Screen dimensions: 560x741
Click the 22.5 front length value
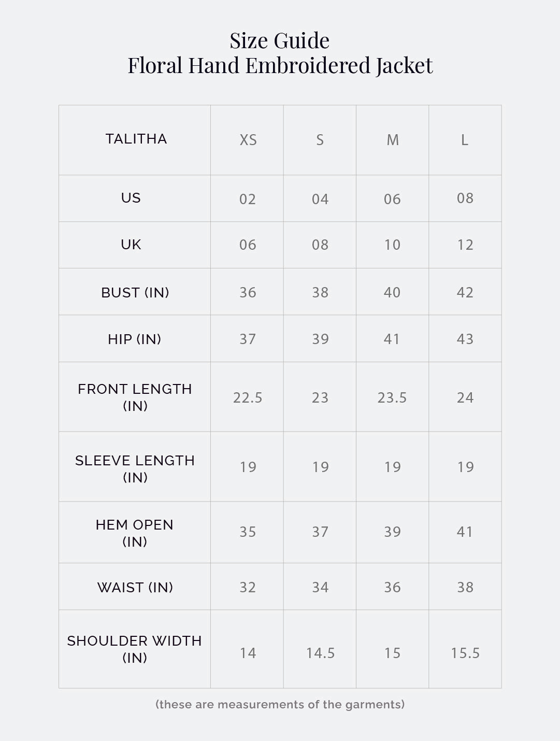tap(248, 397)
